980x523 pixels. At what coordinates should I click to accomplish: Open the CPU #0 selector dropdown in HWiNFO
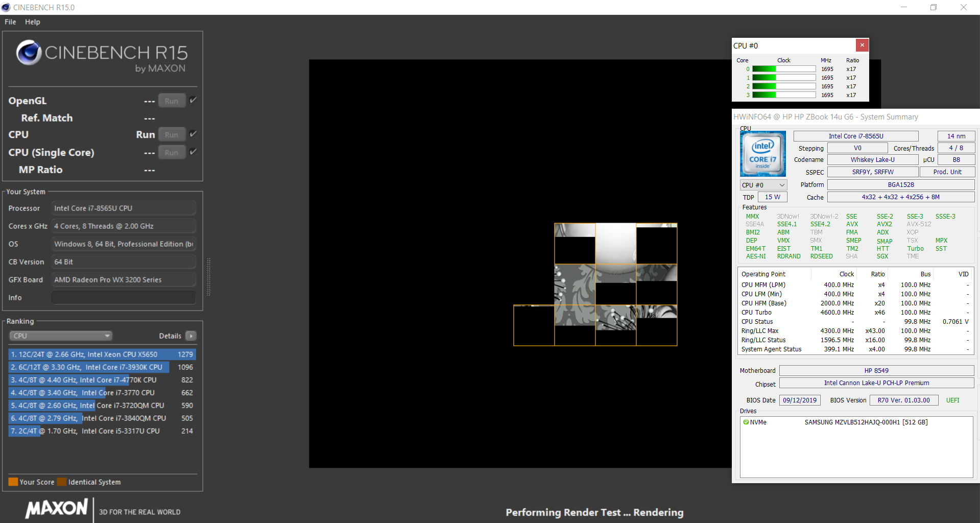pos(763,185)
